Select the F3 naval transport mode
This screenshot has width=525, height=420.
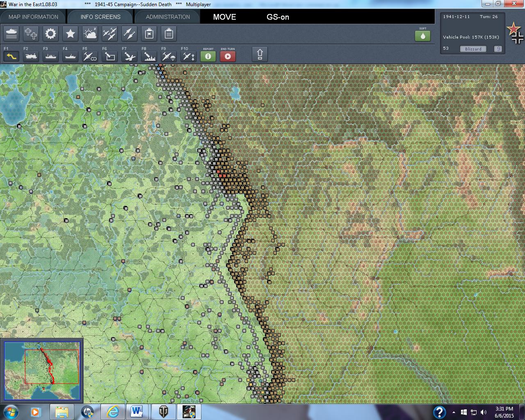pos(51,56)
